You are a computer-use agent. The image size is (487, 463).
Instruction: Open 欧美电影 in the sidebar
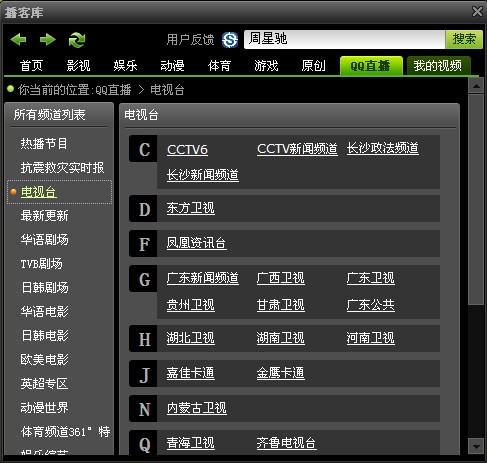pyautogui.click(x=44, y=360)
